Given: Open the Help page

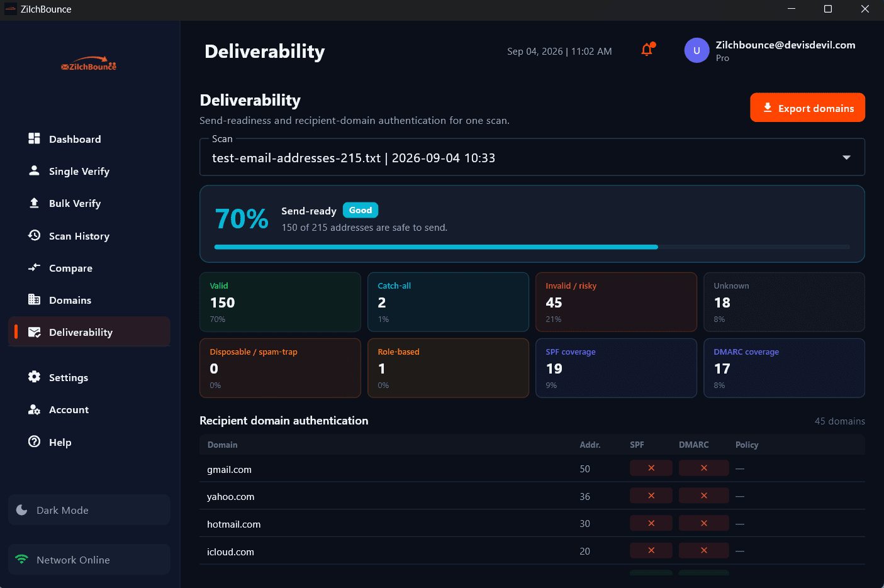Looking at the screenshot, I should 89,442.
